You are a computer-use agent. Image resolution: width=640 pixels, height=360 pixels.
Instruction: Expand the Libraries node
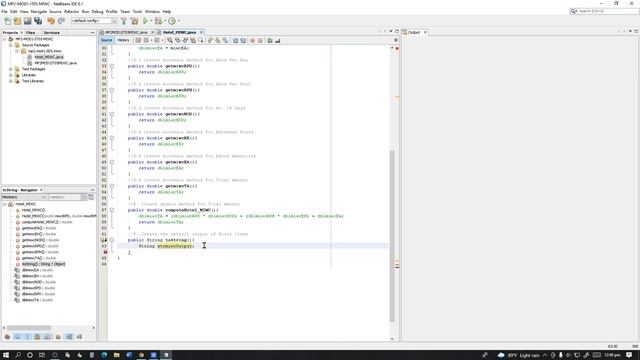coord(11,75)
